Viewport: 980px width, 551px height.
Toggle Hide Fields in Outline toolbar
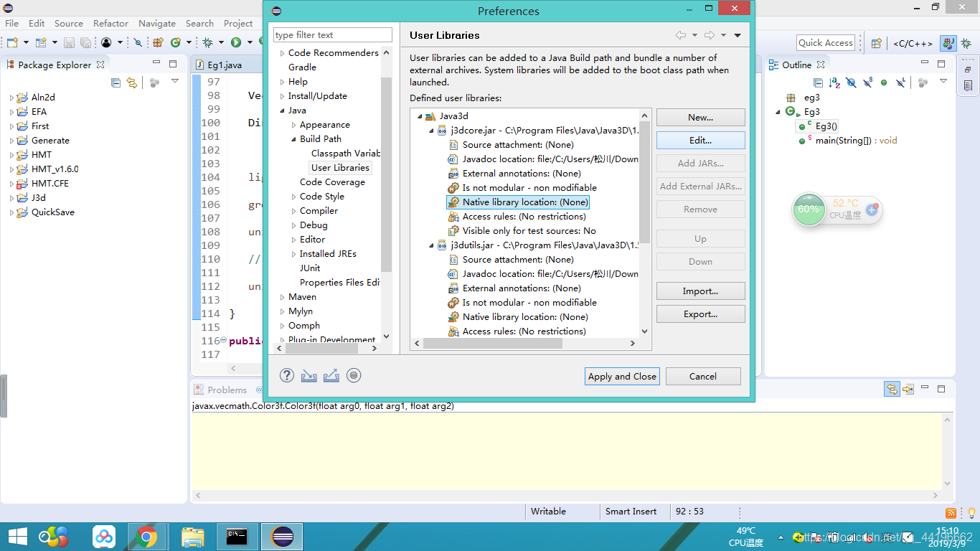click(x=851, y=83)
